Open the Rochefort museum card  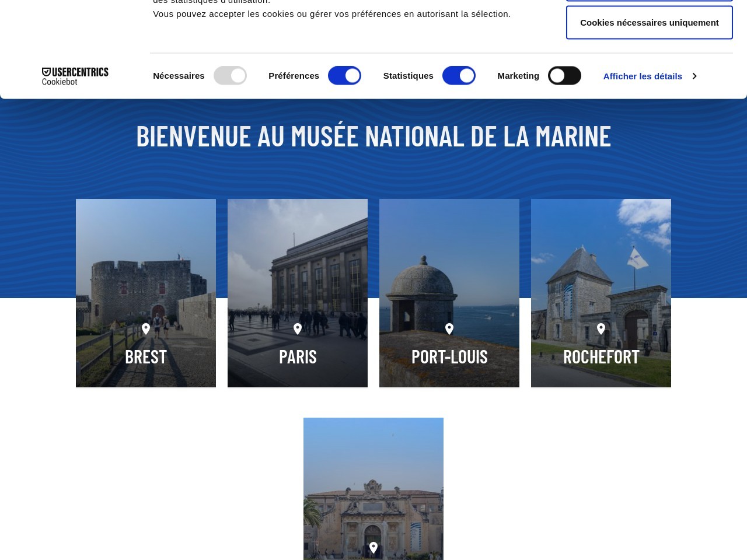[x=601, y=293]
